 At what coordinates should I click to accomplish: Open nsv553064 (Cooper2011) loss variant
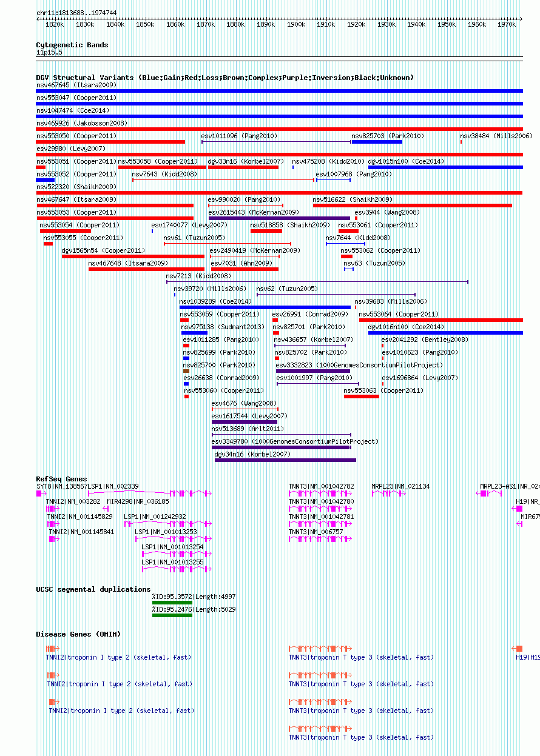[x=399, y=314]
